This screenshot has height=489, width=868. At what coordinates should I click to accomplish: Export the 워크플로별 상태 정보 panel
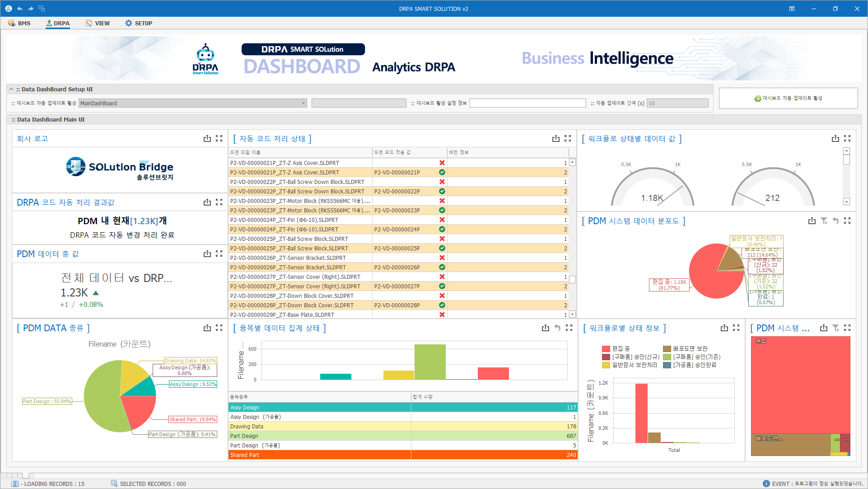click(x=724, y=328)
